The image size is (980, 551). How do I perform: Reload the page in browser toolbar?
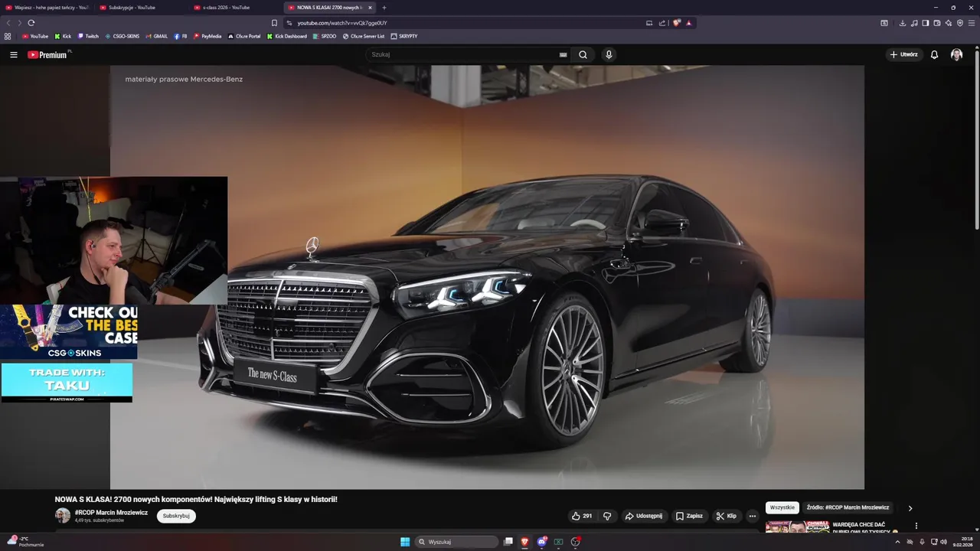(x=31, y=23)
